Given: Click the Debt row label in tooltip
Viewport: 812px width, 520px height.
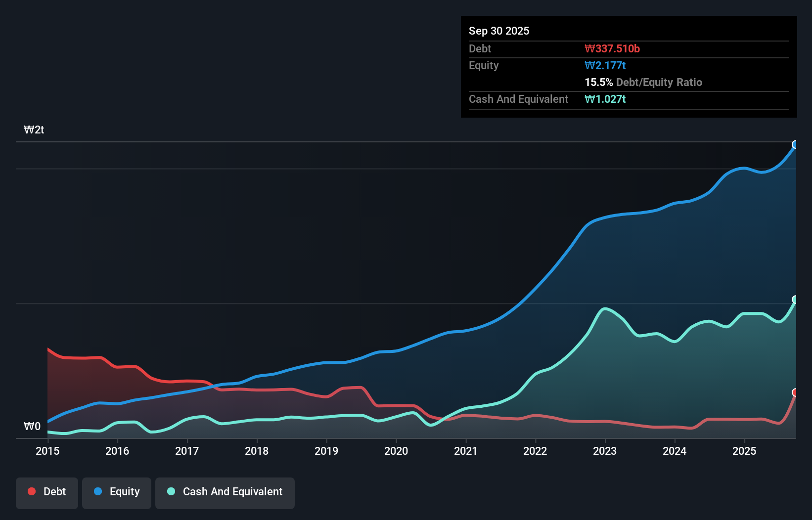Looking at the screenshot, I should tap(480, 48).
